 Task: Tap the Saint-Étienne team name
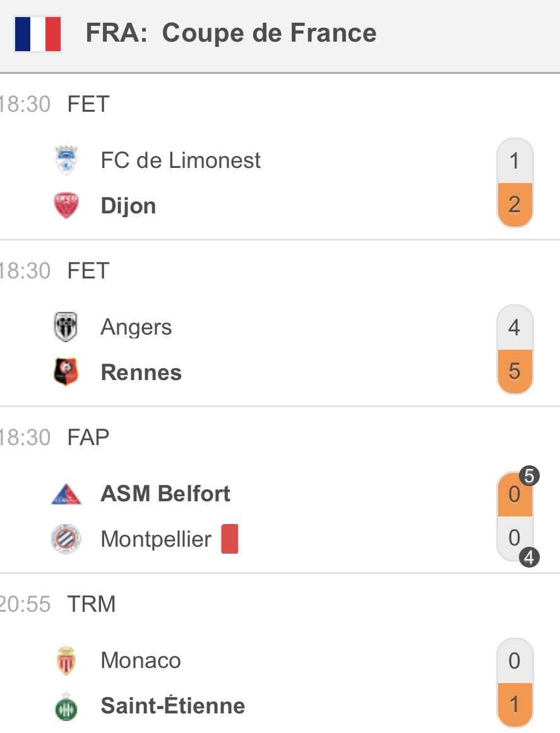(173, 705)
